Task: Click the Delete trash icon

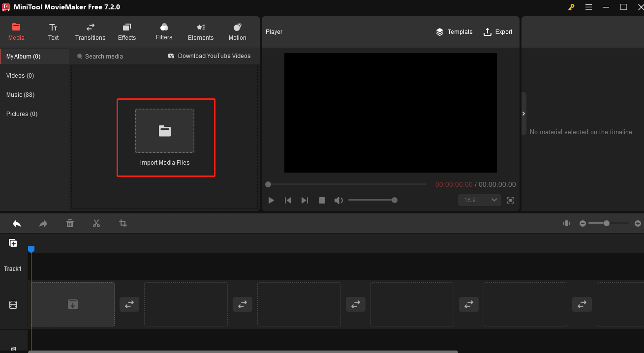Action: click(x=70, y=224)
